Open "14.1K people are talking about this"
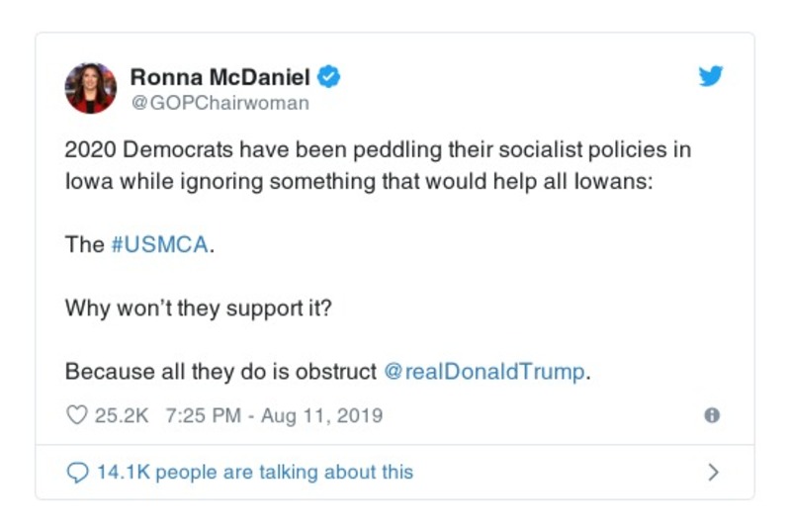Viewport: 790px width, 532px height. point(254,473)
